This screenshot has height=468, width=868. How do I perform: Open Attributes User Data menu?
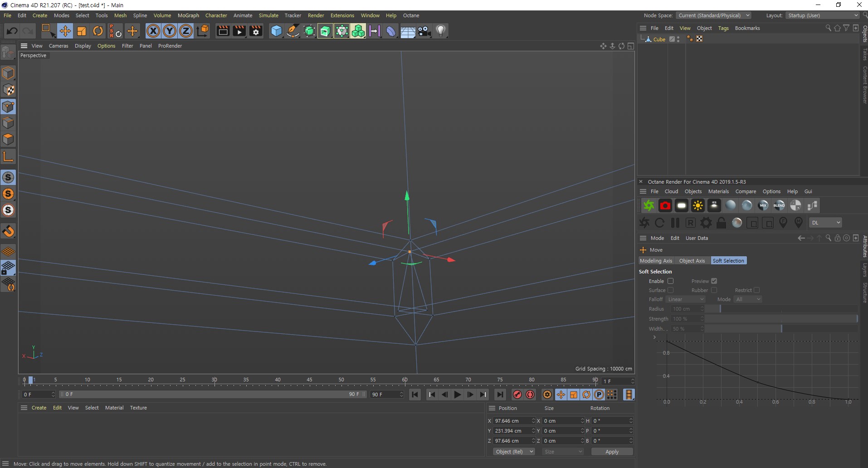pos(697,238)
